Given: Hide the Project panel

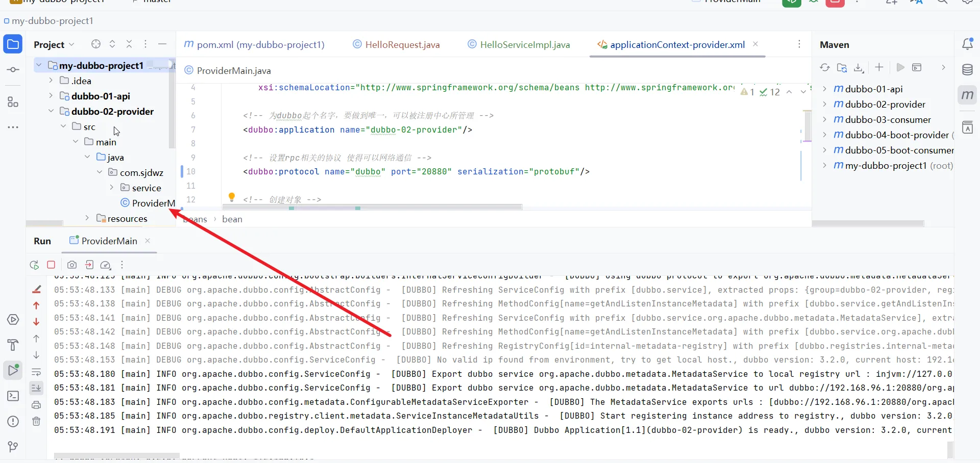Looking at the screenshot, I should pos(162,44).
